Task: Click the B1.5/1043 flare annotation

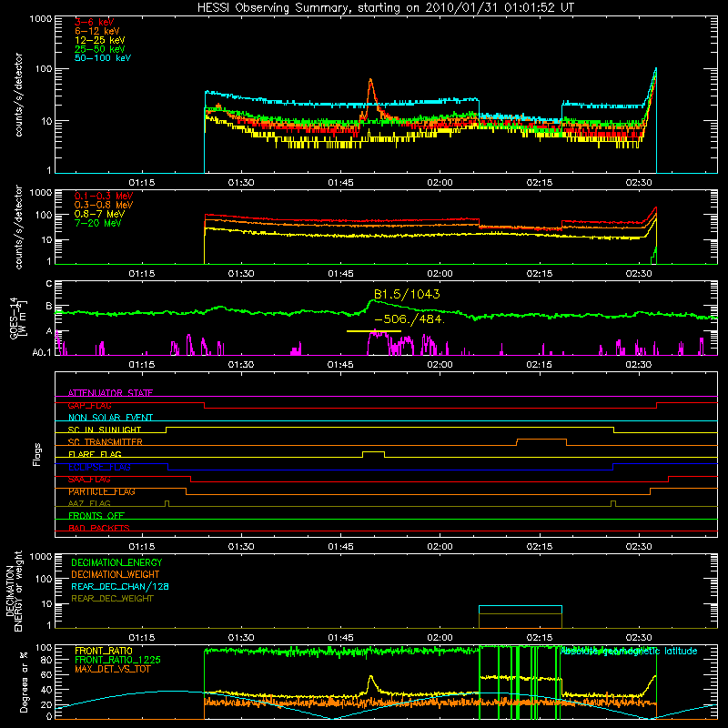Action: pos(407,294)
